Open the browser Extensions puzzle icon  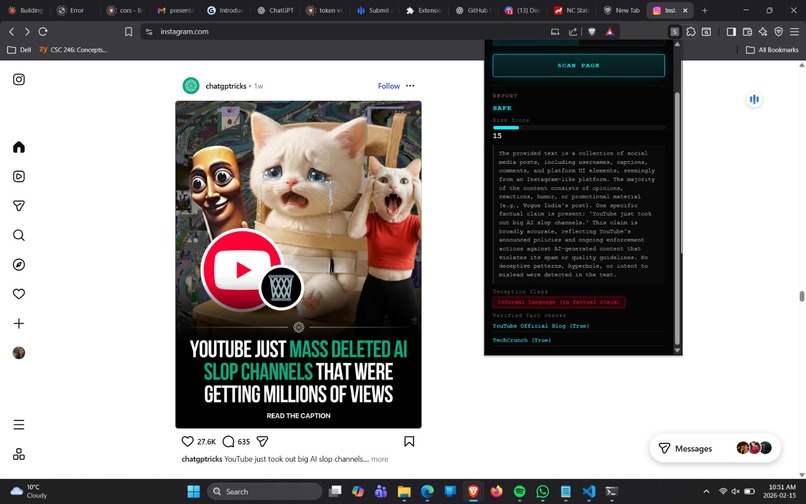tap(691, 32)
